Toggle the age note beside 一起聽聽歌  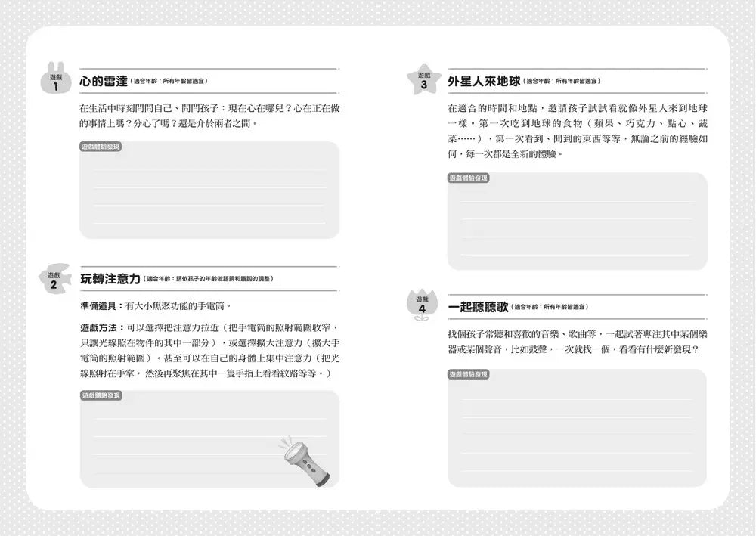[x=551, y=305]
